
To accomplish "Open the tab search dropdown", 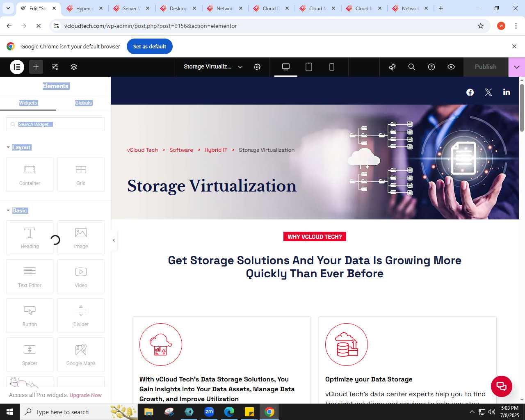I will 8,8.
